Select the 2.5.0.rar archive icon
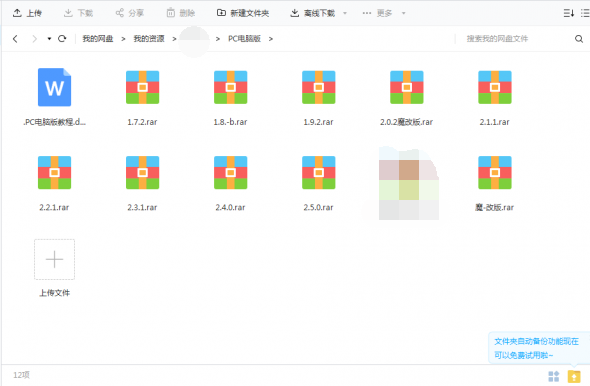590x386 pixels. 319,172
